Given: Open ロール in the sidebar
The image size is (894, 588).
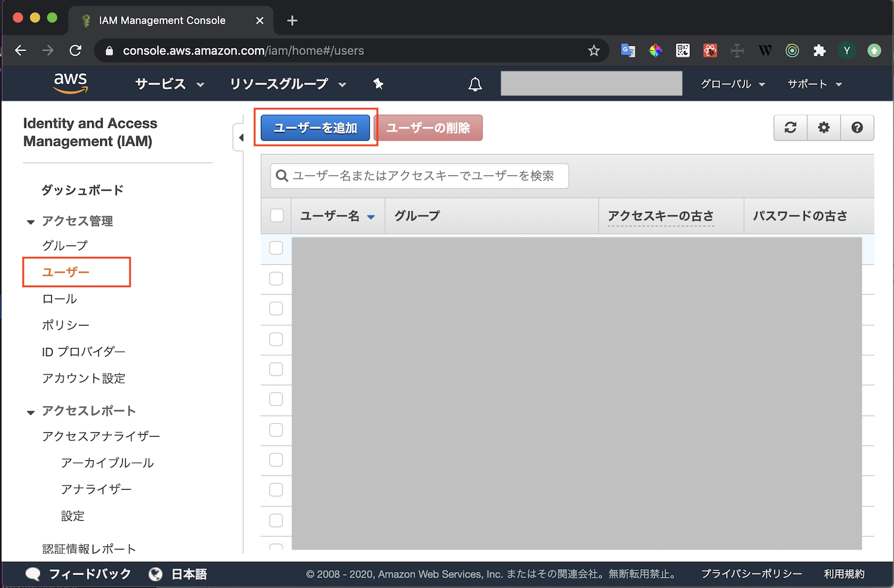Looking at the screenshot, I should coord(59,299).
